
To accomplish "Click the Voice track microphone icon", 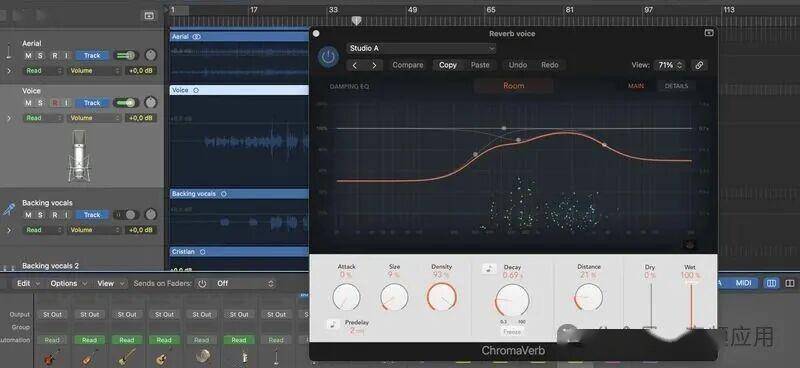I will click(79, 156).
